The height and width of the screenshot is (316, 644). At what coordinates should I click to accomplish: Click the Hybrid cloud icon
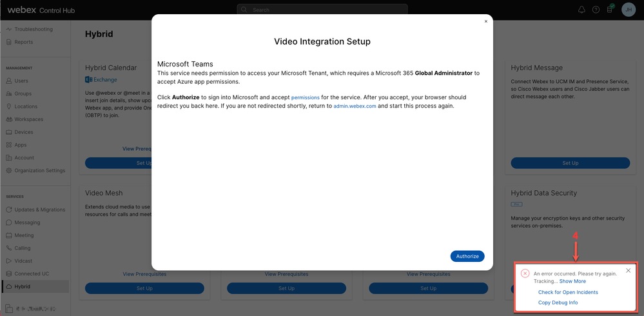pos(8,286)
